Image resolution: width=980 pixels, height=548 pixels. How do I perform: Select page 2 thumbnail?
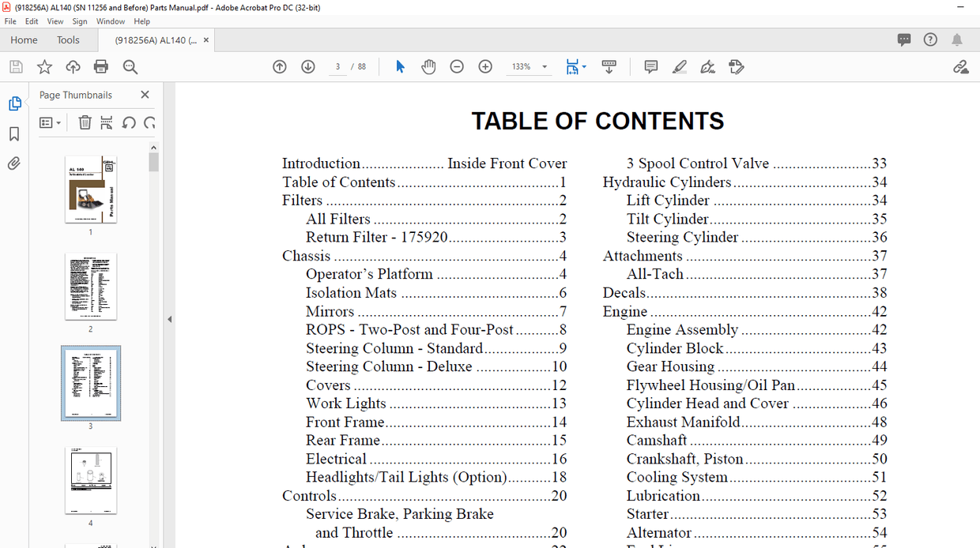[91, 286]
